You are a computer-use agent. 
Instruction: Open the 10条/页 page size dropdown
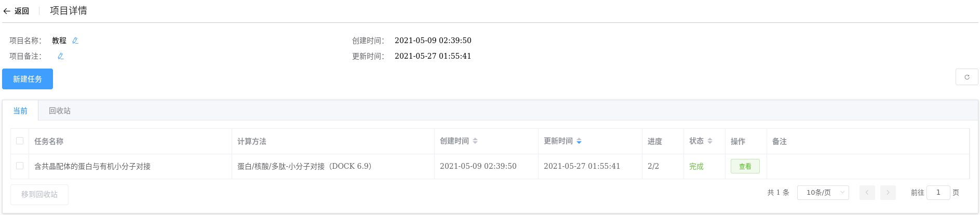coord(823,193)
